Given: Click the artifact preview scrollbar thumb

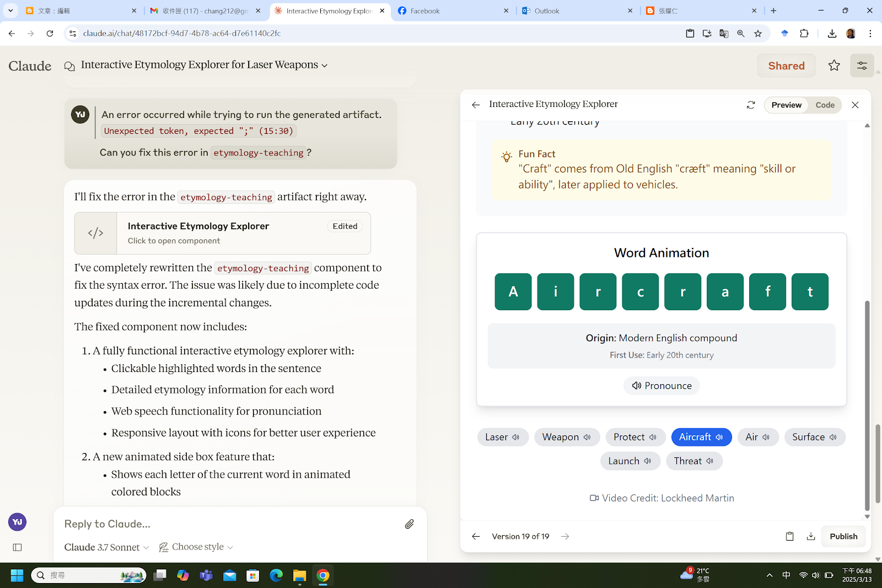Looking at the screenshot, I should click(867, 405).
